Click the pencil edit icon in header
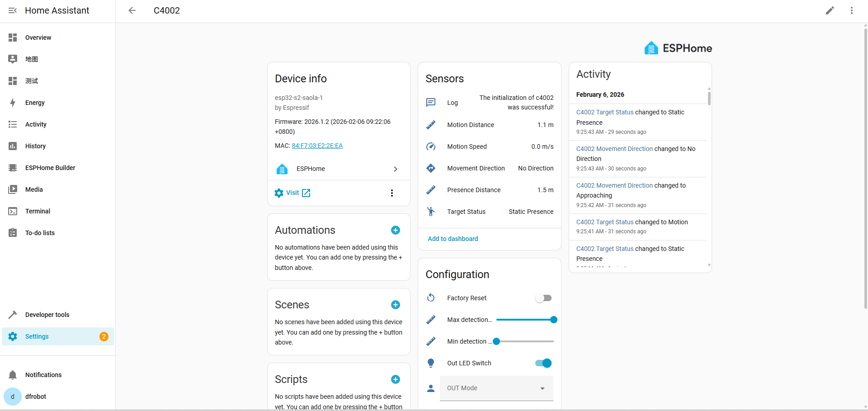Viewport: 868px width, 411px height. coord(830,10)
